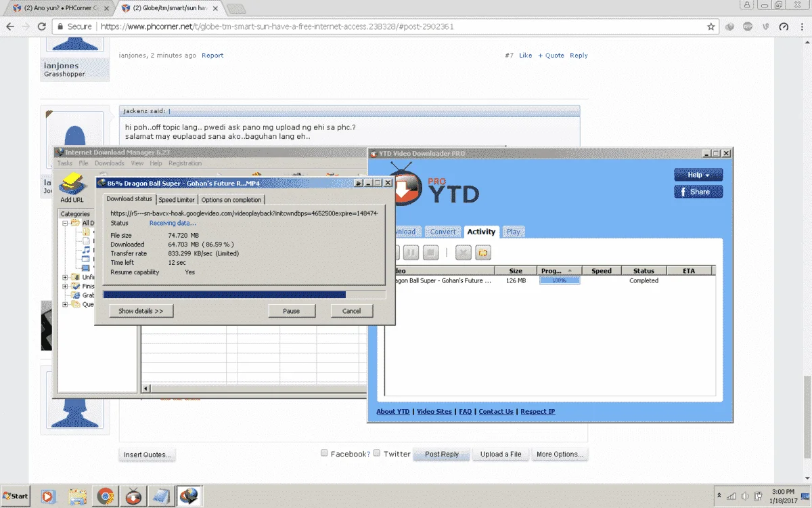Click the Music category icon in IDM tree
This screenshot has width=812, height=508.
coord(86,250)
